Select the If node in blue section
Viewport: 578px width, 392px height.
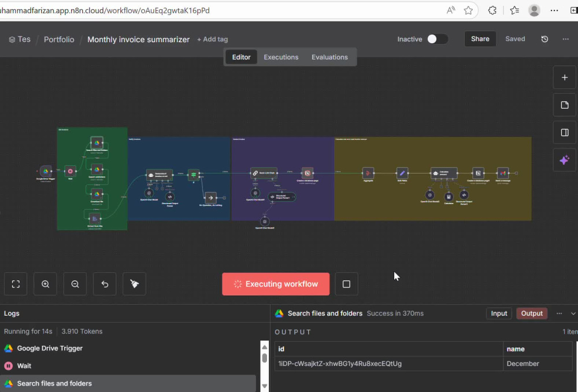click(194, 175)
